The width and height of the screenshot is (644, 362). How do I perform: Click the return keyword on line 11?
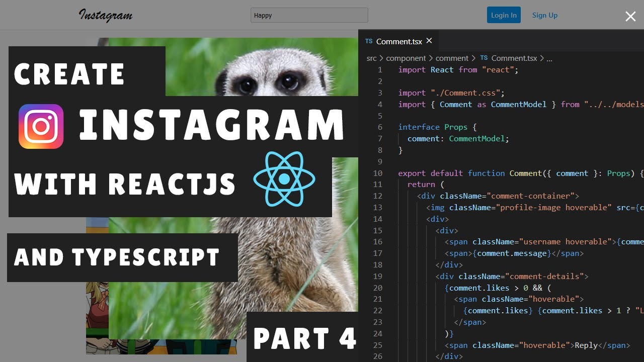pos(421,185)
